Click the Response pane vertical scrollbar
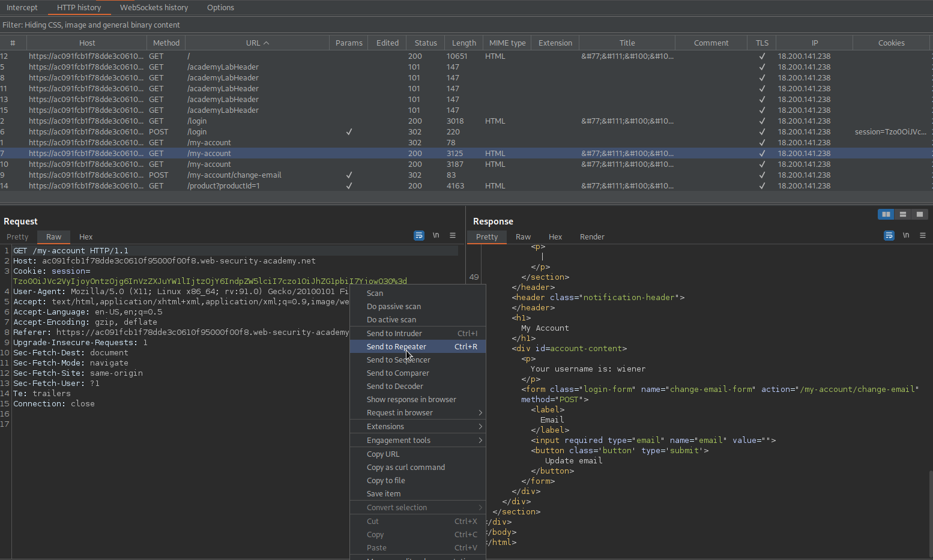The height and width of the screenshot is (560, 933). pyautogui.click(x=930, y=513)
